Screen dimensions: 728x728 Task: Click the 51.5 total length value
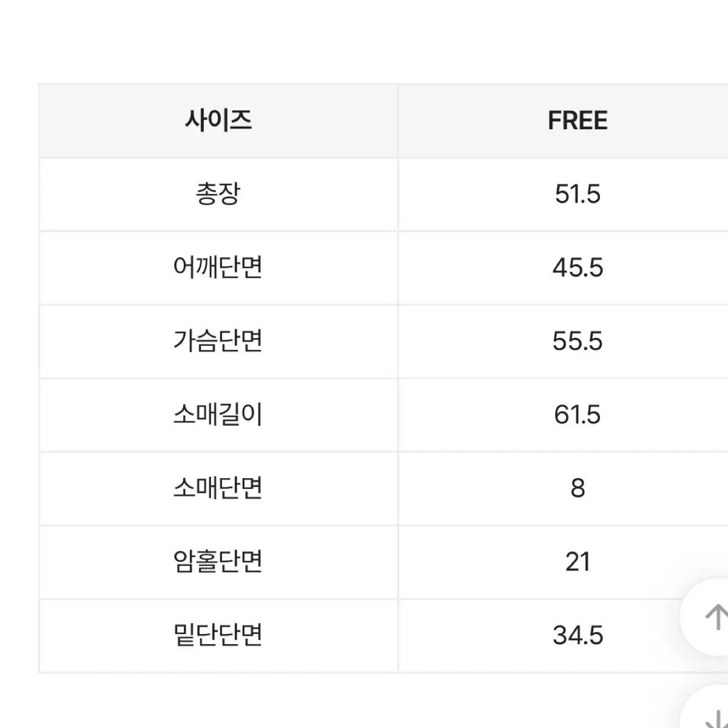coord(578,194)
